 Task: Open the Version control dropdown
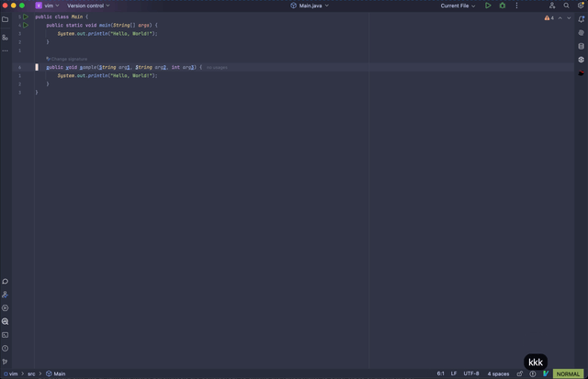[87, 6]
